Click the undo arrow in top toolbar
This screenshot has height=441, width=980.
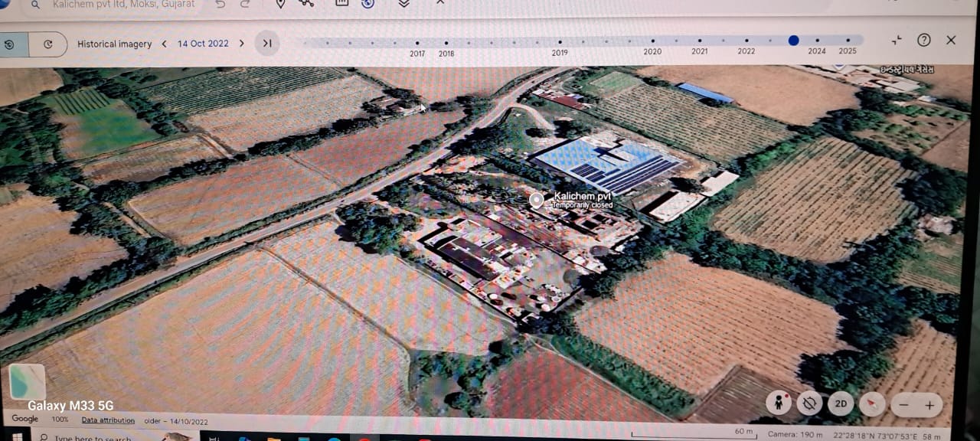(x=220, y=4)
